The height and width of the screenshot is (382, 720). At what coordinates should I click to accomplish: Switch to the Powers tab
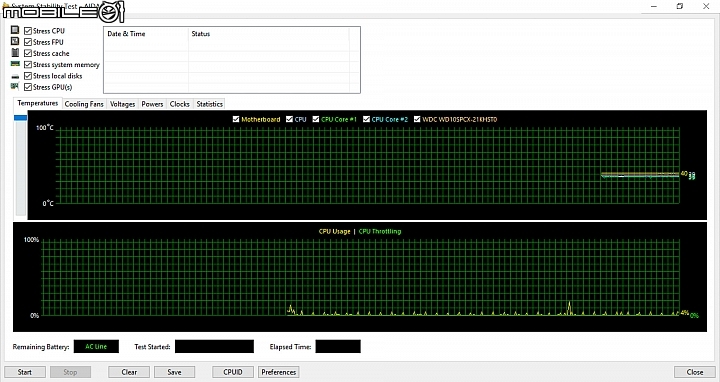tap(152, 104)
